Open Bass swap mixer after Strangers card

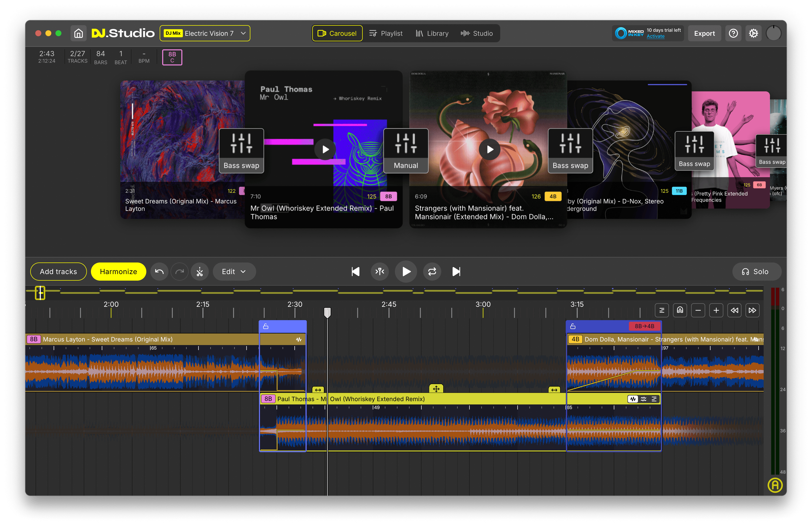pos(570,151)
